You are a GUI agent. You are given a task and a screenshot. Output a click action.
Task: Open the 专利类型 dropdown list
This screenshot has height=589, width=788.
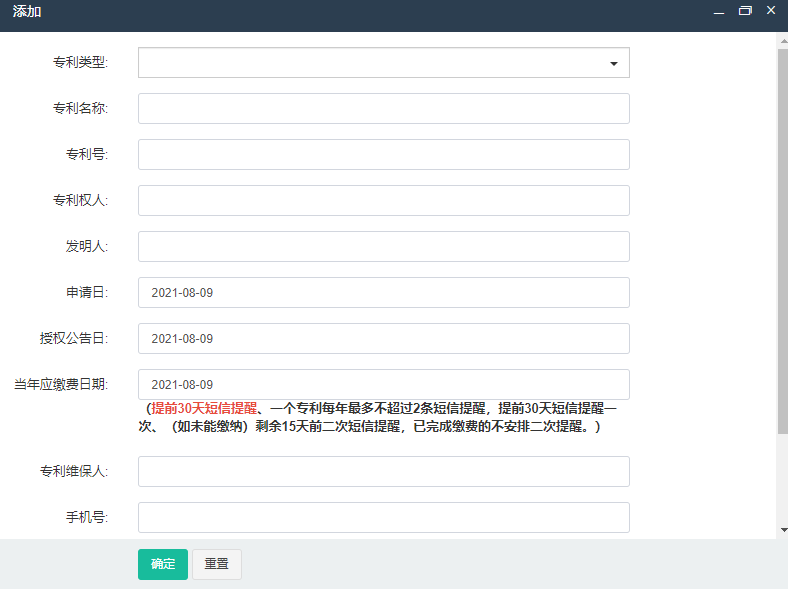pos(383,63)
